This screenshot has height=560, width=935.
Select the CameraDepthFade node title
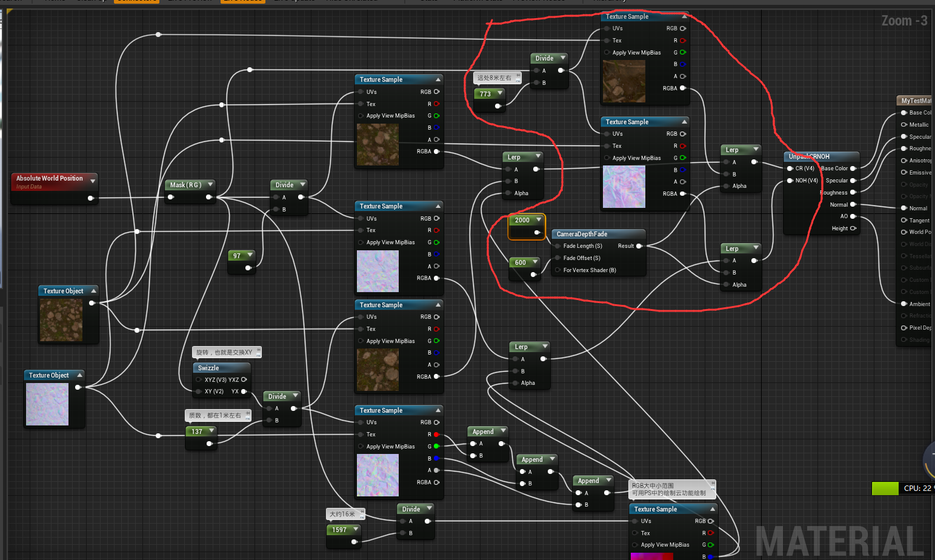(x=582, y=234)
